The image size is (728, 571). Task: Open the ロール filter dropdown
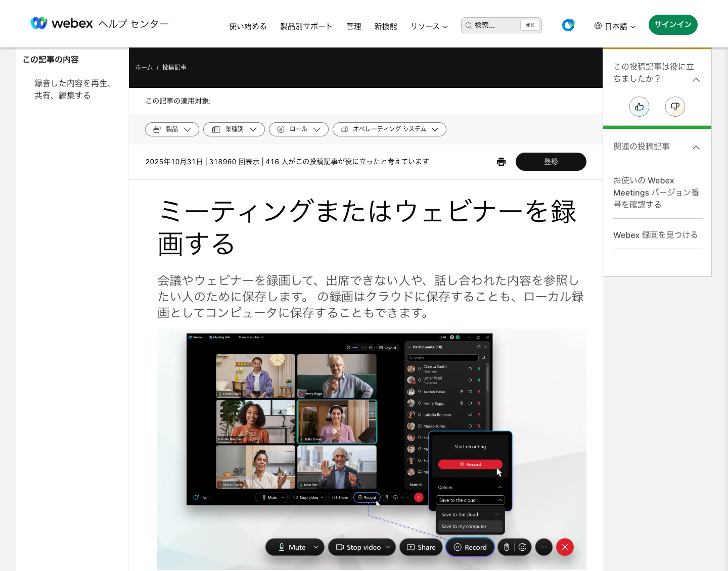point(299,129)
